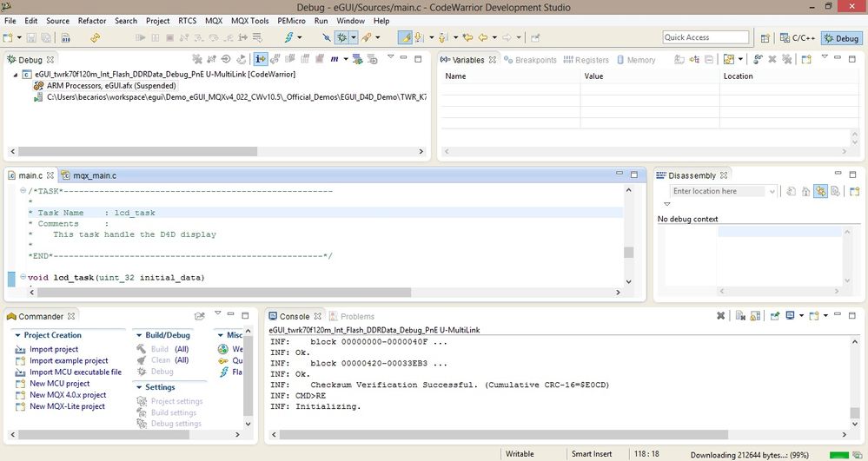
Task: Open the Refactor menu
Action: [x=92, y=21]
